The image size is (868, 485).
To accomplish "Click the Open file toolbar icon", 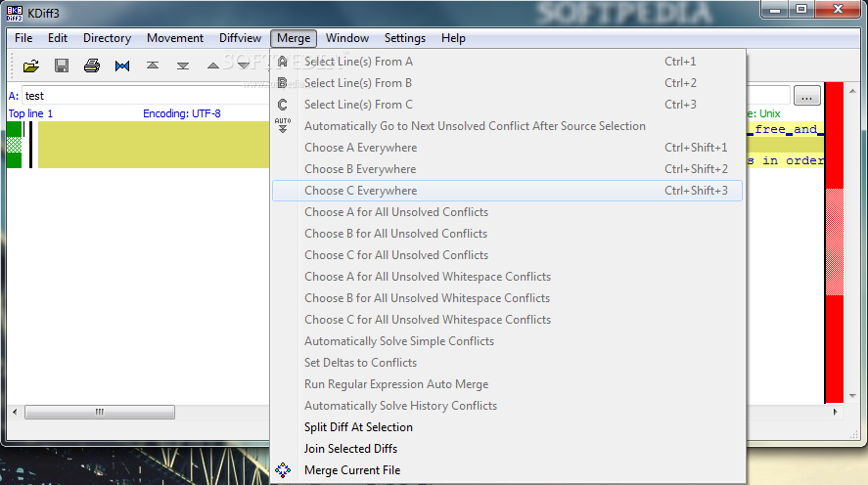I will [31, 66].
